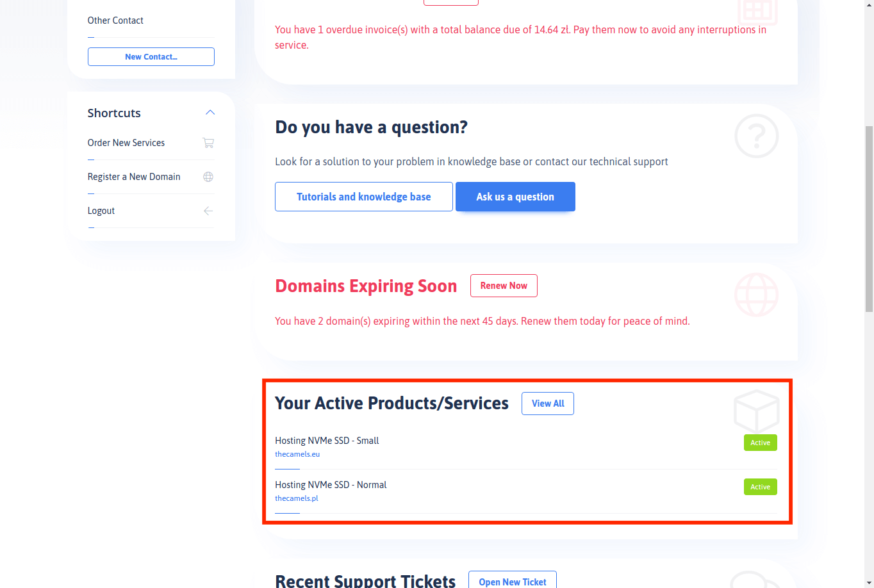View All active products and services
The image size is (874, 588).
pyautogui.click(x=548, y=404)
